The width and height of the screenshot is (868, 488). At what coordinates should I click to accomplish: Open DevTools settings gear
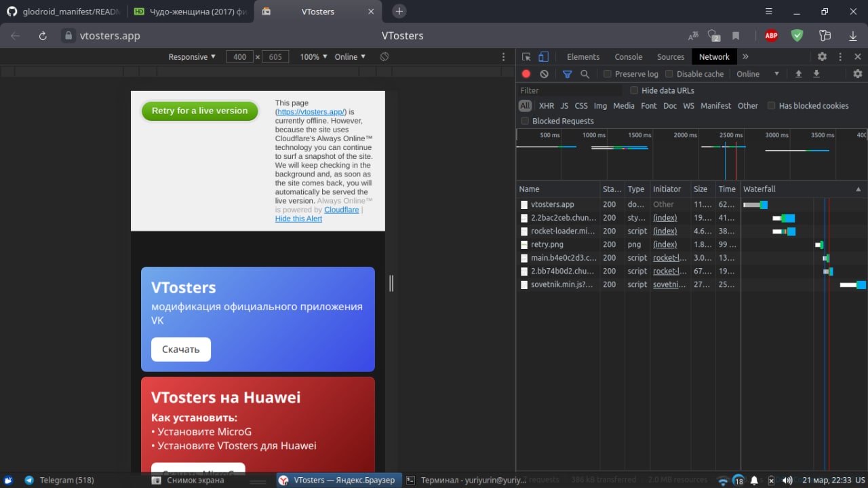pyautogui.click(x=822, y=57)
